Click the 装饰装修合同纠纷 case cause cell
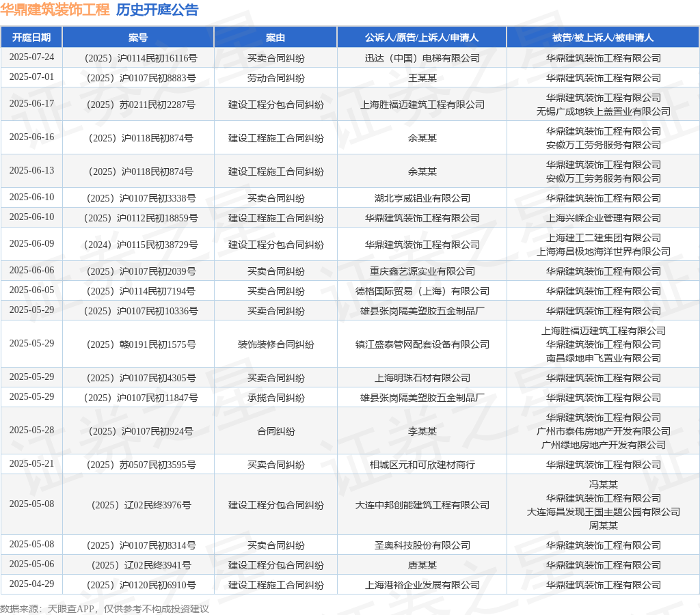Viewport: 700px width, 615px height. pos(275,344)
